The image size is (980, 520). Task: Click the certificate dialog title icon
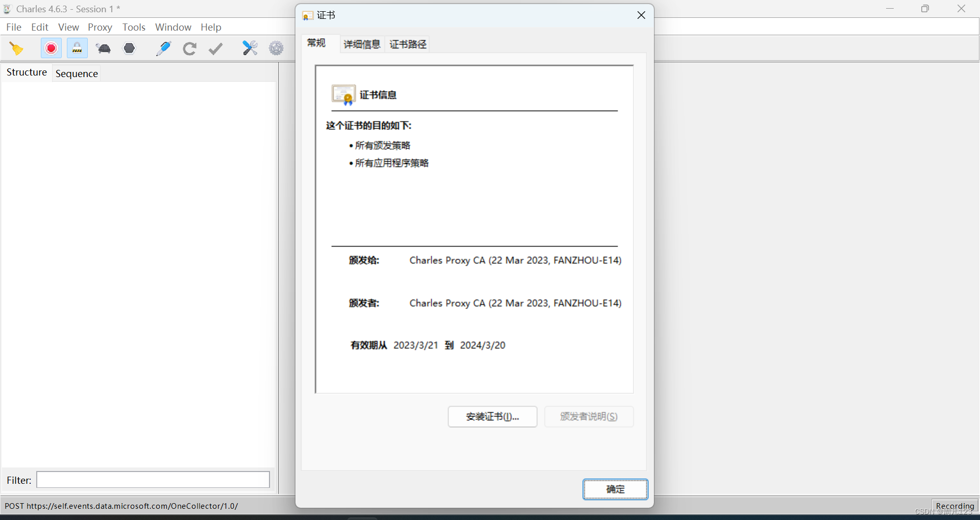307,16
